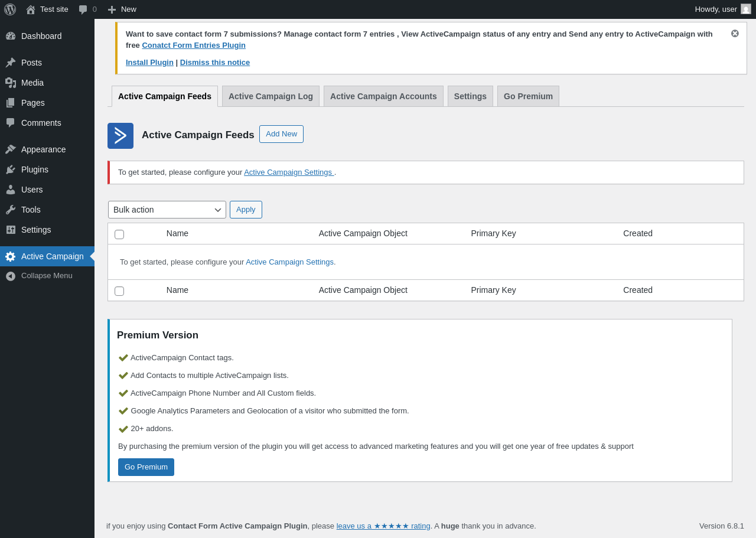Screen dimensions: 756x538
Task: Click the Appearance brush icon
Action: tap(11, 149)
